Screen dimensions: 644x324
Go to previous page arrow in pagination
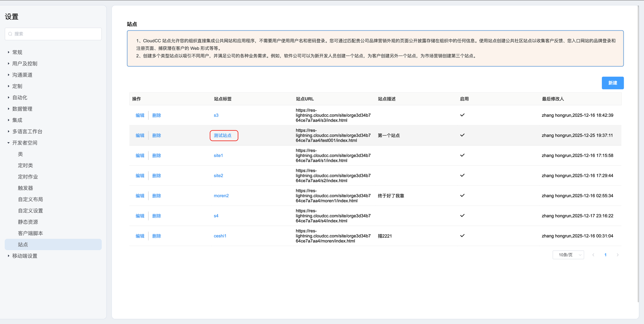click(x=593, y=255)
